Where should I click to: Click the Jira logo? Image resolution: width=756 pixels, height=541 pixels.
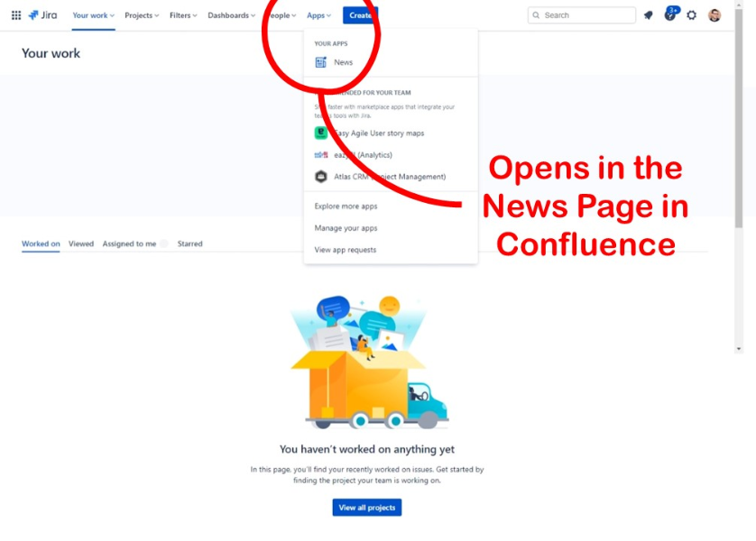[x=42, y=15]
